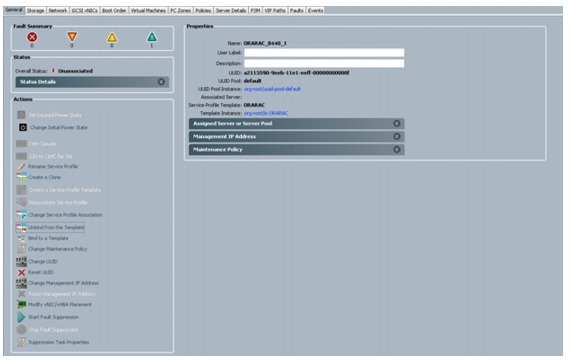The height and width of the screenshot is (360, 571).
Task: Switch to the Network tab
Action: tap(58, 11)
